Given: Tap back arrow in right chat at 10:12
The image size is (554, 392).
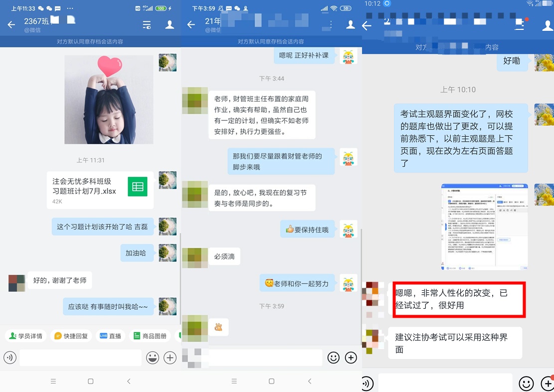Looking at the screenshot, I should (367, 25).
